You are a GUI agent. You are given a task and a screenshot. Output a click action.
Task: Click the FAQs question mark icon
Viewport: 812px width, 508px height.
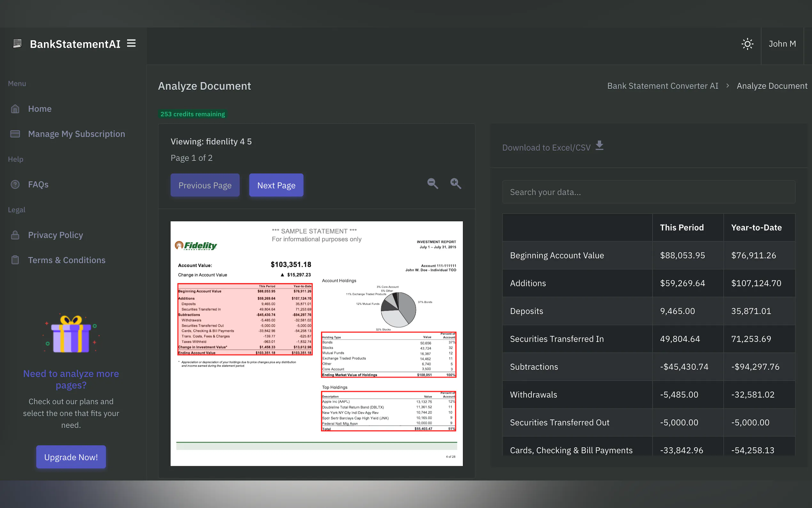[x=15, y=184]
